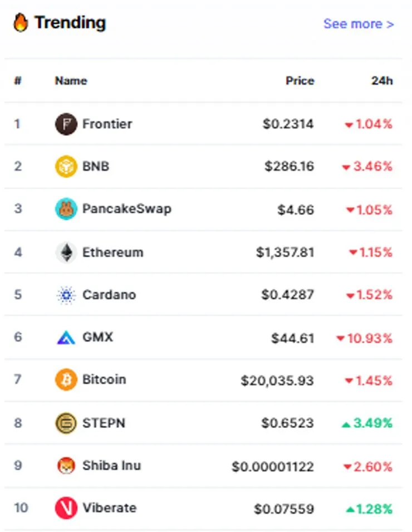
Task: Click the Shiba Inu dog icon
Action: coord(66,466)
